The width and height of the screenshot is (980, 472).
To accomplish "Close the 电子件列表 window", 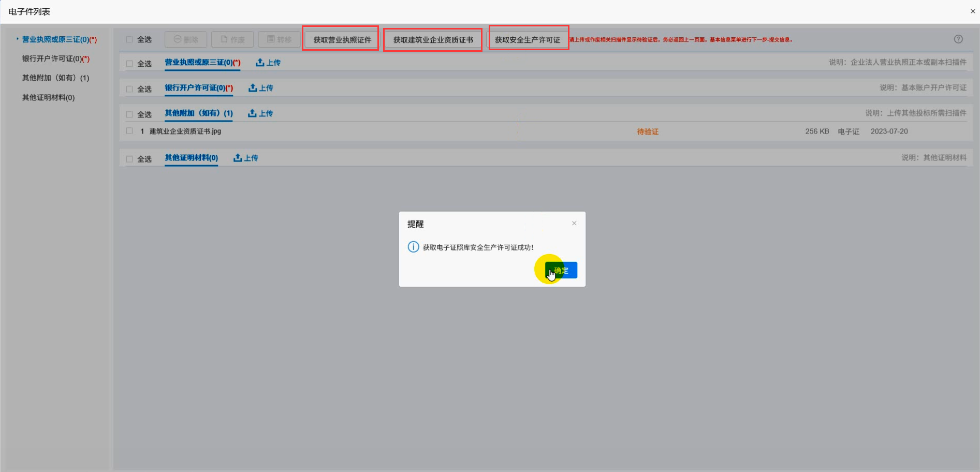I will point(972,11).
